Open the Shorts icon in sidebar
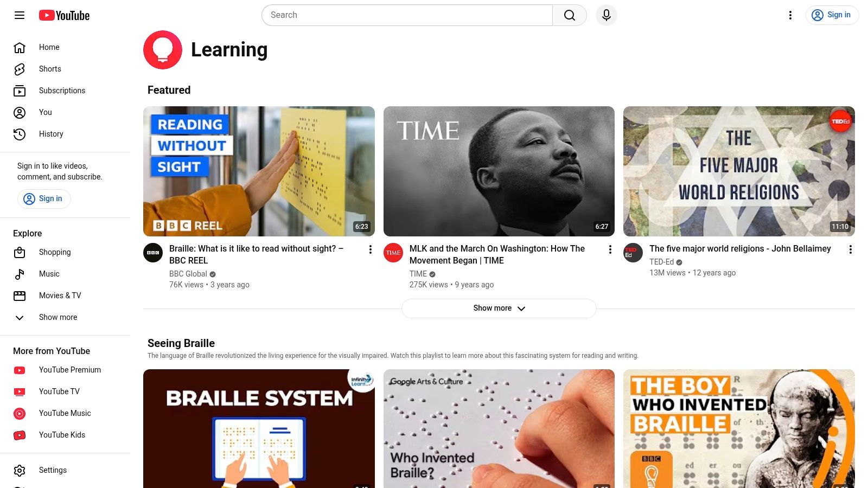This screenshot has width=868, height=488. [x=20, y=69]
